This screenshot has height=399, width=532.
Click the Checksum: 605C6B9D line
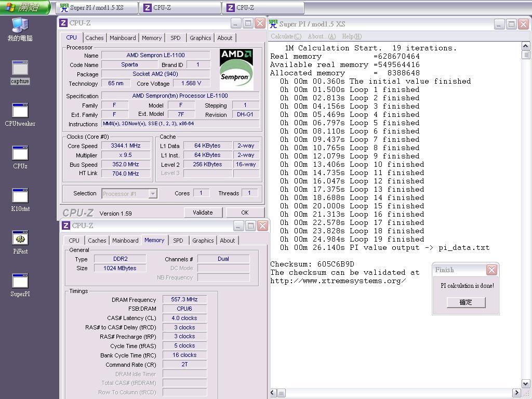(312, 264)
